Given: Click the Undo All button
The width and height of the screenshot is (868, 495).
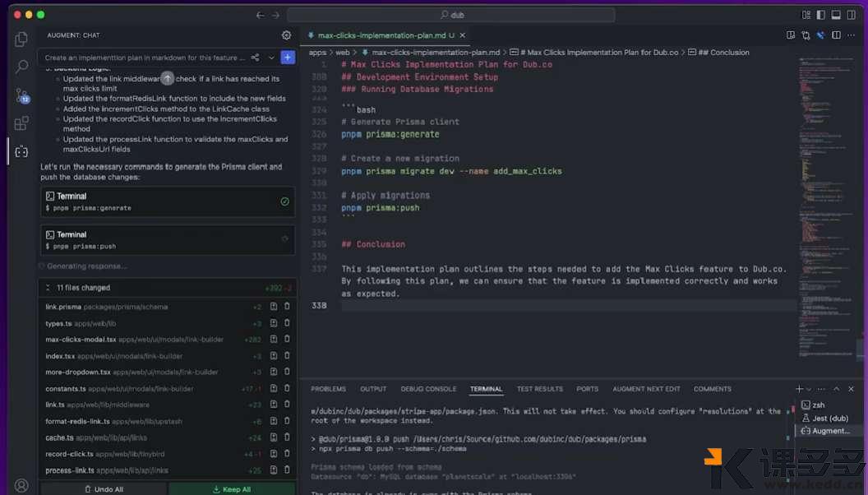Looking at the screenshot, I should coord(104,489).
